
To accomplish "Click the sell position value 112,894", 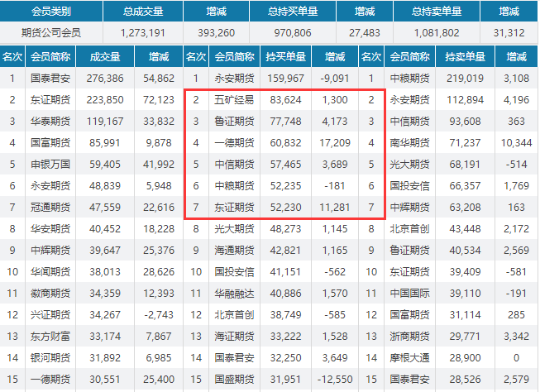I will (x=466, y=100).
